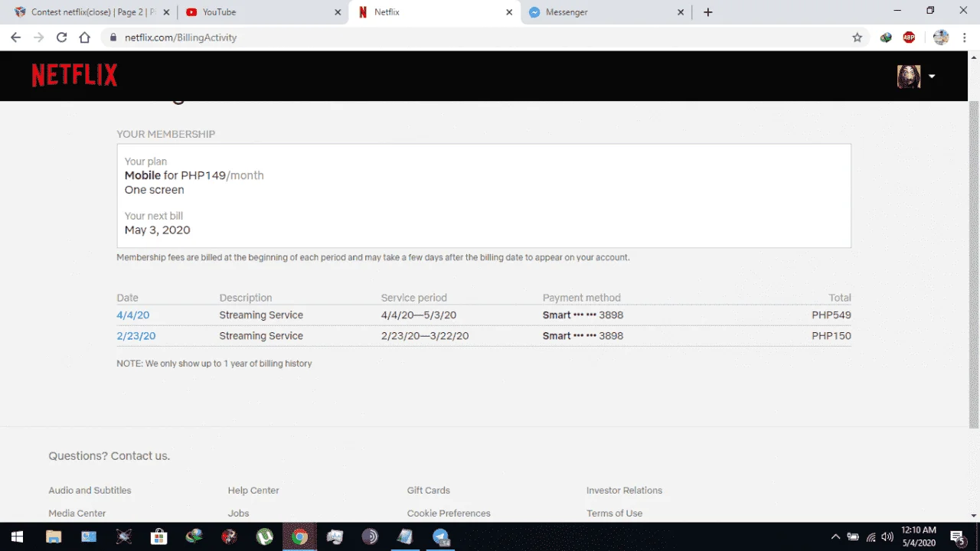Reload the Netflix billing page
Screen dimensions: 980x551
tap(62, 37)
